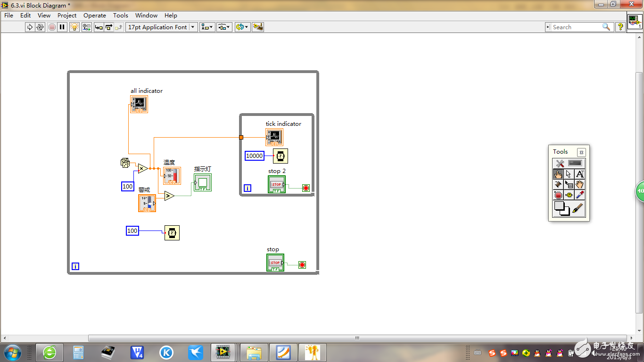
Task: Toggle Retain Wire Values button
Action: [87, 27]
